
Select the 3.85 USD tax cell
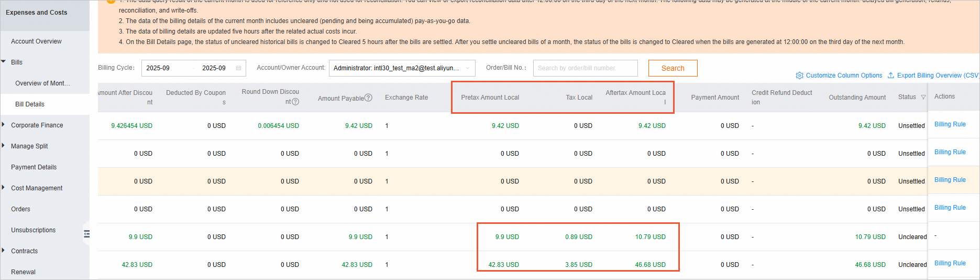point(578,265)
